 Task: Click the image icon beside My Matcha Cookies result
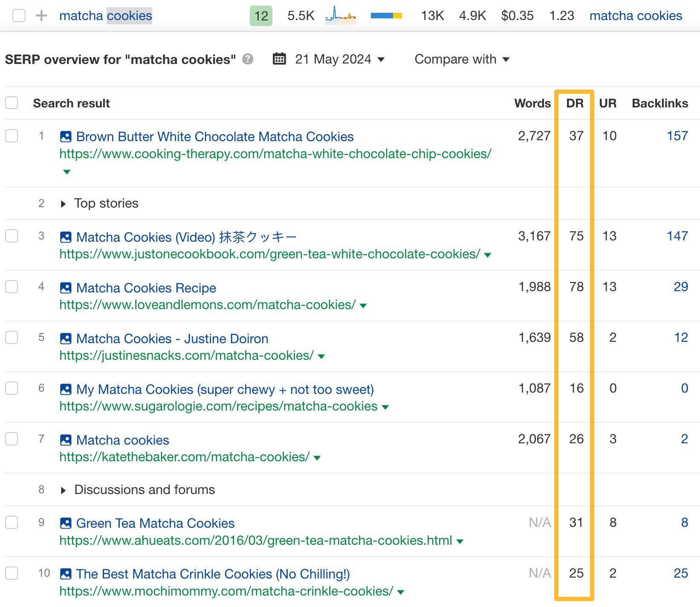(65, 389)
